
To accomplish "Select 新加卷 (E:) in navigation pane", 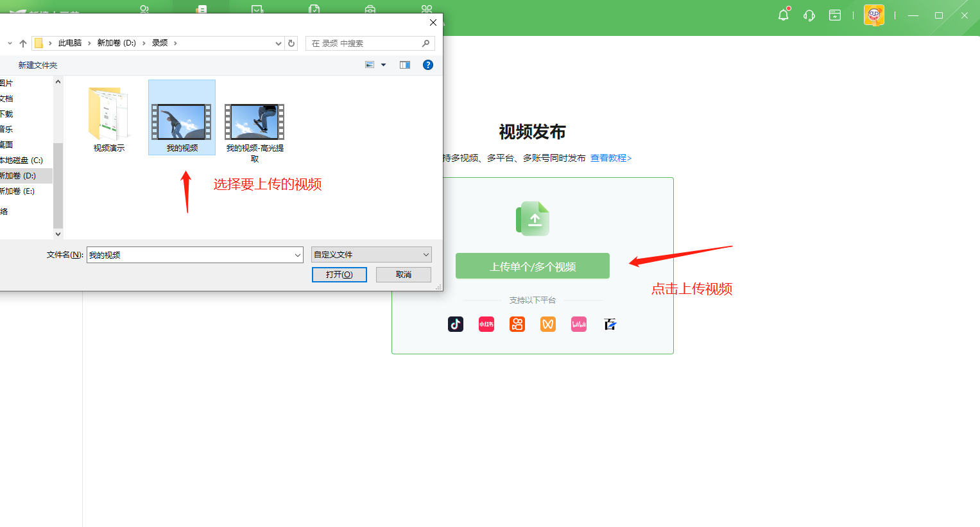I will click(x=17, y=191).
